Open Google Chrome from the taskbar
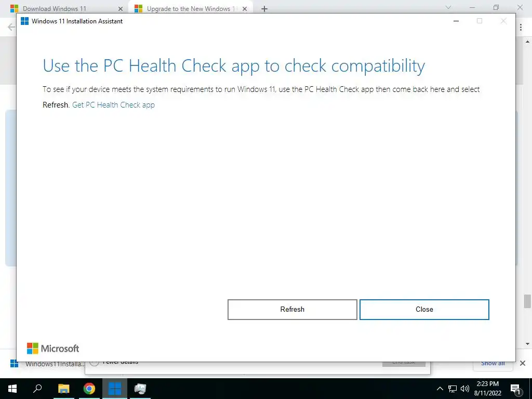This screenshot has height=399, width=532. pos(89,389)
